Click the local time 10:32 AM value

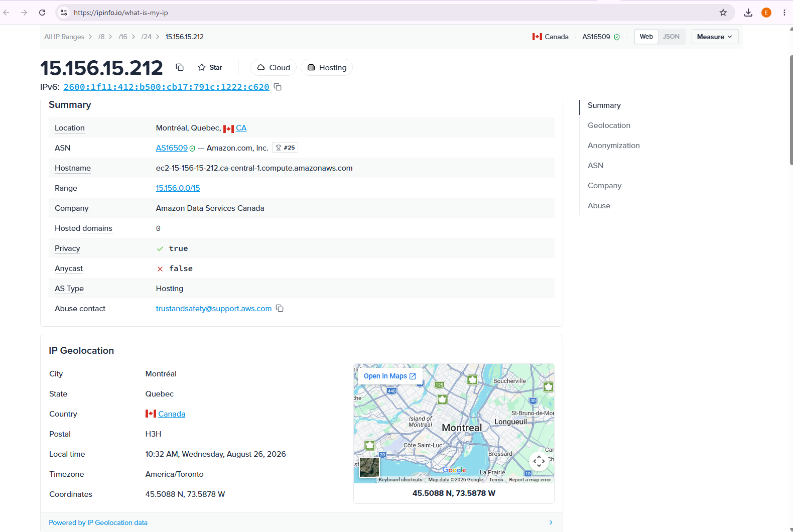(216, 454)
